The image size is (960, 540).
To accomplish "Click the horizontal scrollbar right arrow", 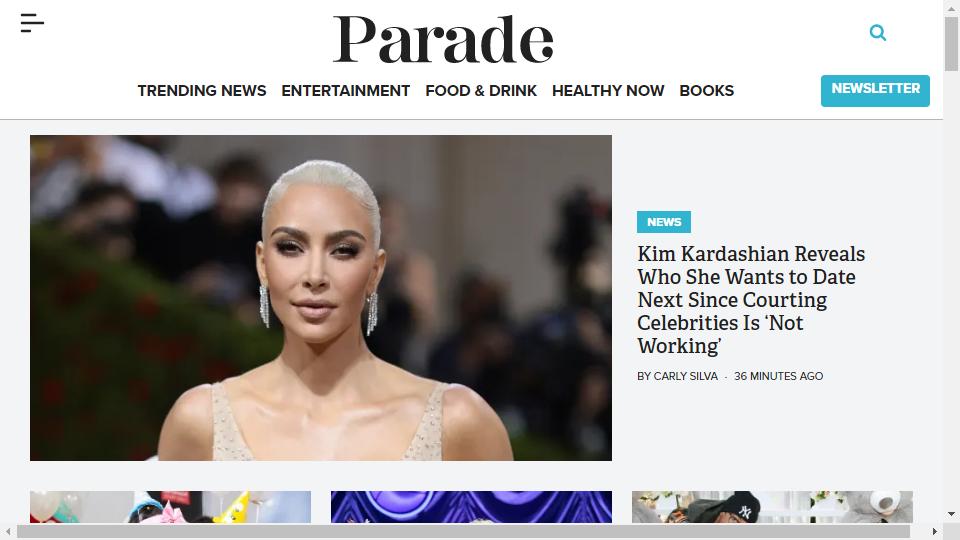I will [934, 531].
